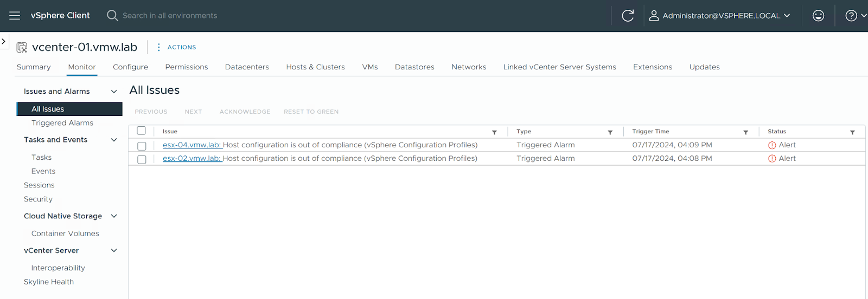Sort by the Trigger Time column header
This screenshot has height=299, width=868.
click(650, 132)
